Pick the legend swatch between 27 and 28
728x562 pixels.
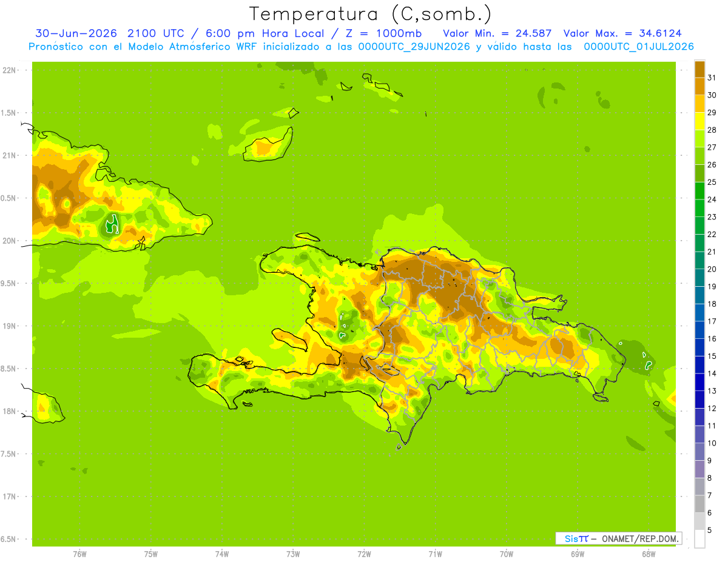[x=699, y=138]
